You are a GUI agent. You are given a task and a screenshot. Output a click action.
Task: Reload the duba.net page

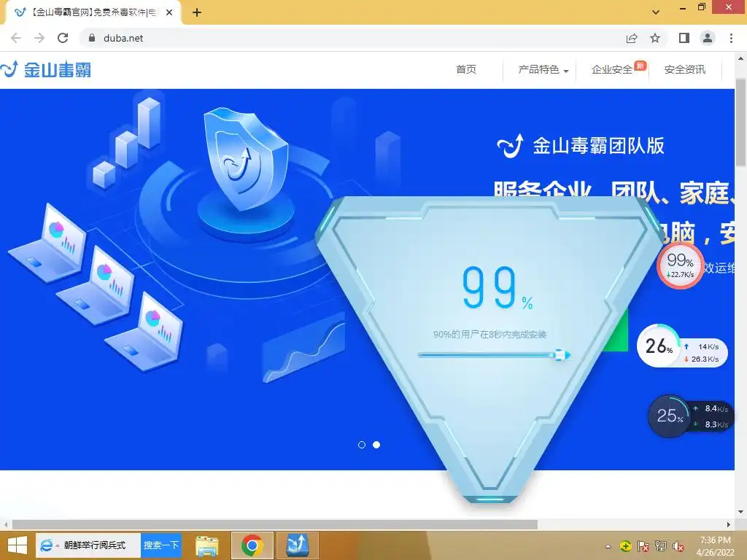point(63,38)
